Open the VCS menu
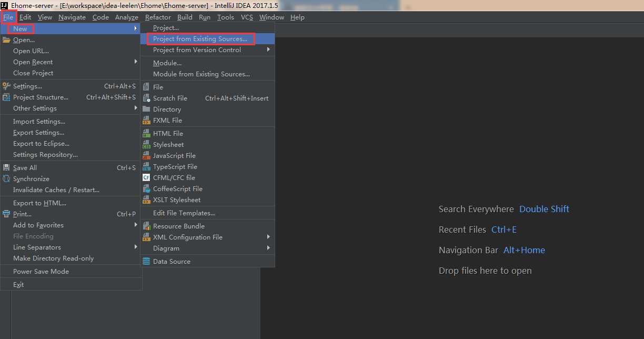 click(x=247, y=17)
